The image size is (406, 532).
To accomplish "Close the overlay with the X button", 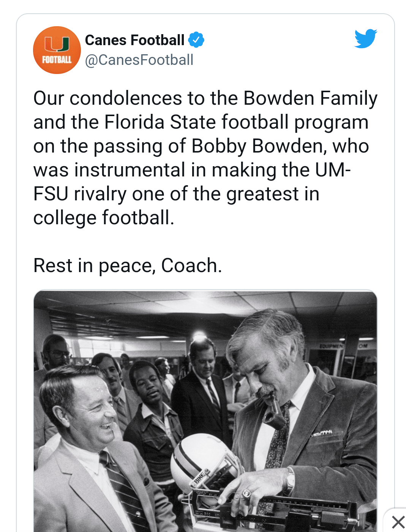I will [x=398, y=522].
